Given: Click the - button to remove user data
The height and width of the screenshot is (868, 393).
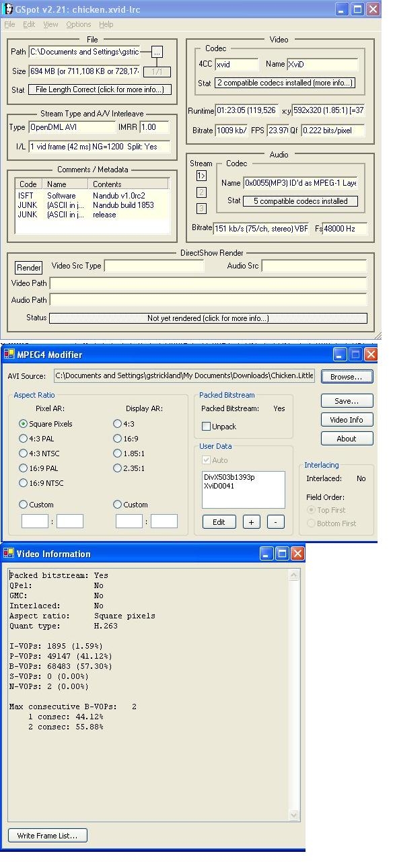Looking at the screenshot, I should click(276, 522).
